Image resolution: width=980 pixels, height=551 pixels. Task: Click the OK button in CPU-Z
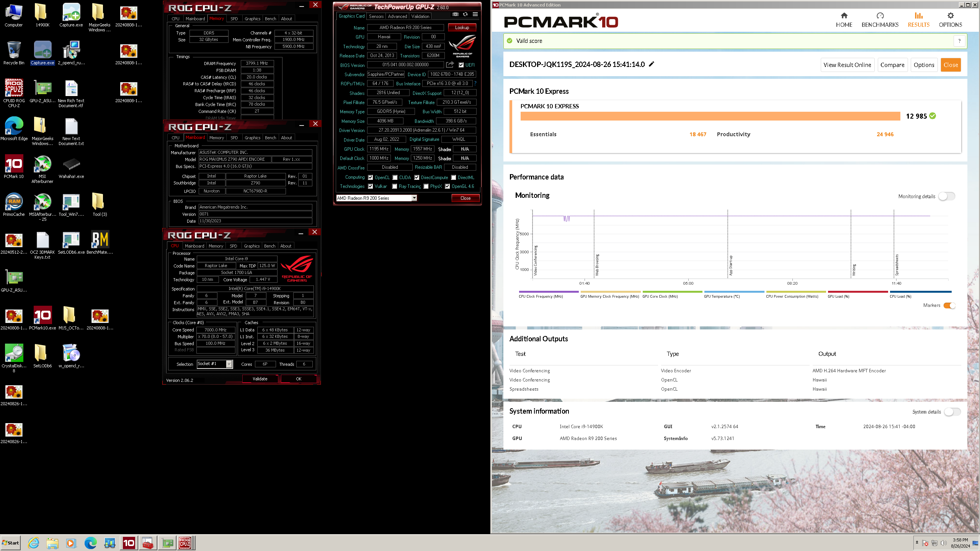tap(299, 379)
